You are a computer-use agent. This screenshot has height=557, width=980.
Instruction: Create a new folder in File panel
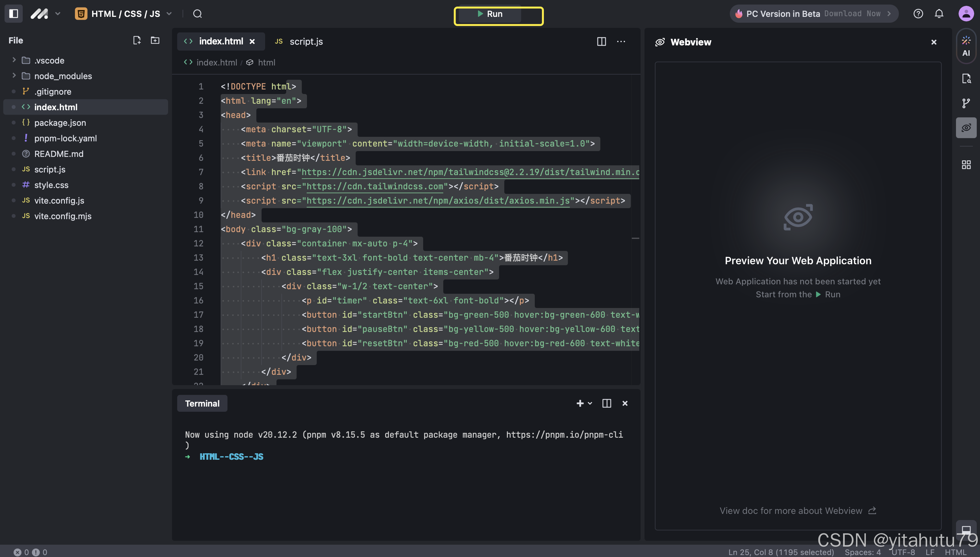pyautogui.click(x=155, y=40)
